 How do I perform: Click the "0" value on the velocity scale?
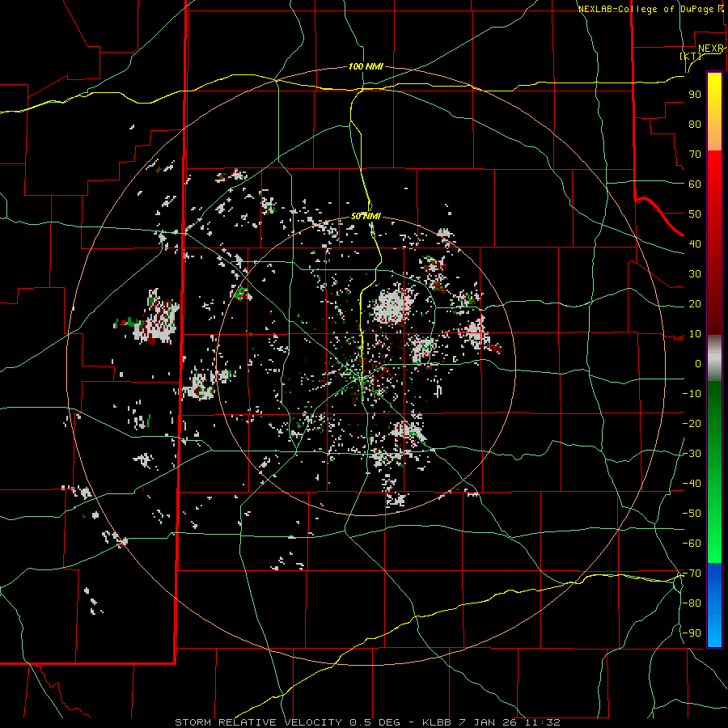point(698,364)
